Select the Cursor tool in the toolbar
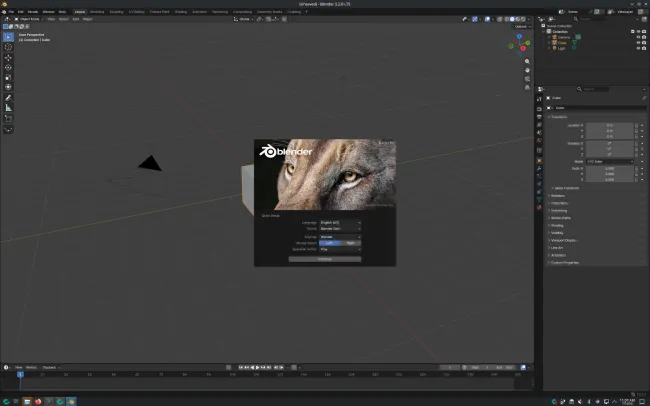 click(8, 47)
